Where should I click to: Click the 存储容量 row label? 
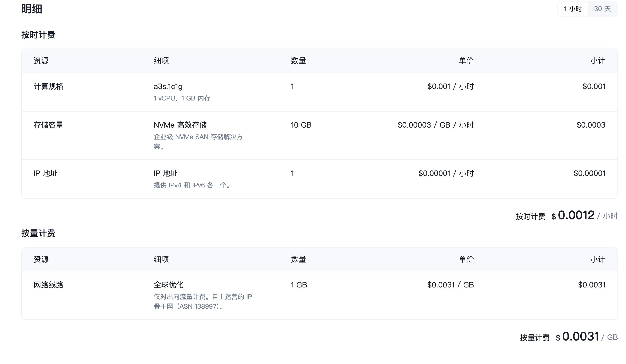(48, 125)
